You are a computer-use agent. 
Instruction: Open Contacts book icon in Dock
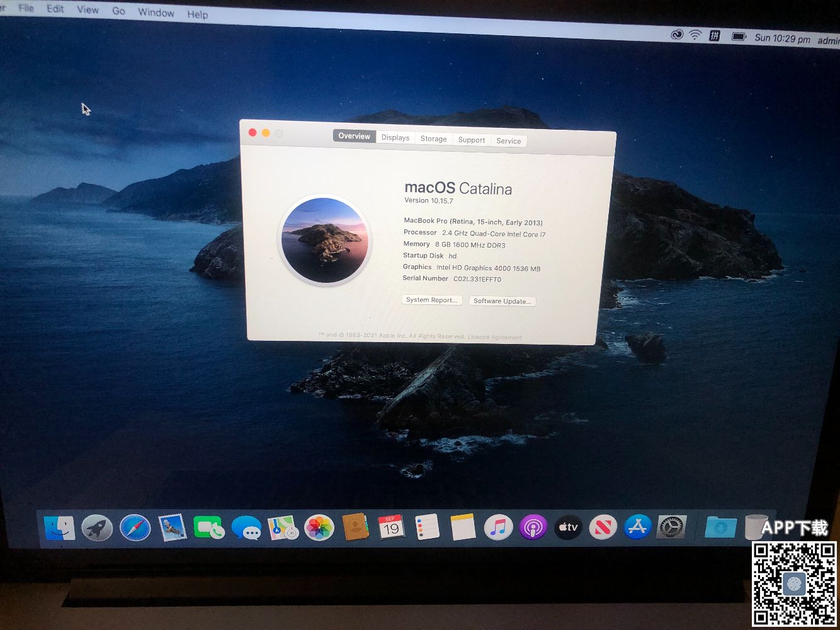tap(355, 527)
